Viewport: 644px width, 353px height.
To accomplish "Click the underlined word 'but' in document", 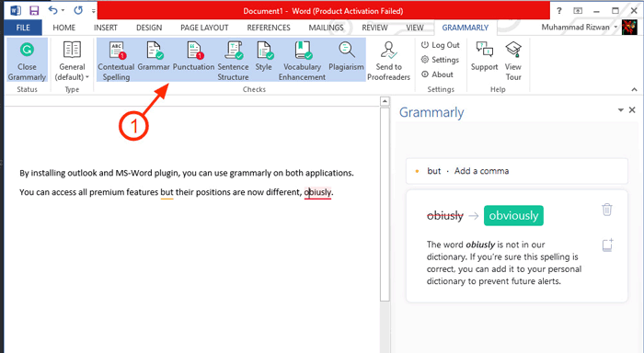I will tap(167, 192).
